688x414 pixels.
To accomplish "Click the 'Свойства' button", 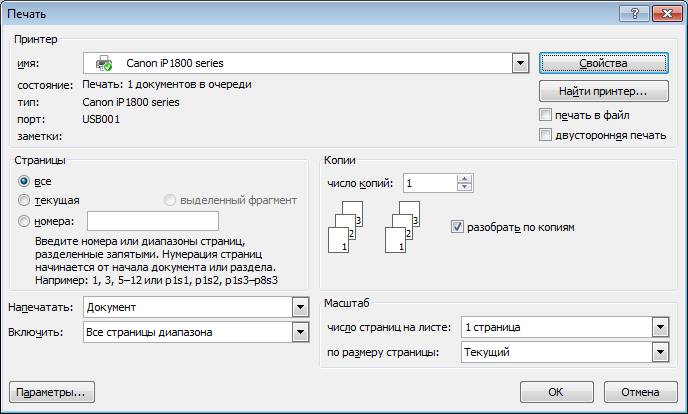I will (x=602, y=63).
